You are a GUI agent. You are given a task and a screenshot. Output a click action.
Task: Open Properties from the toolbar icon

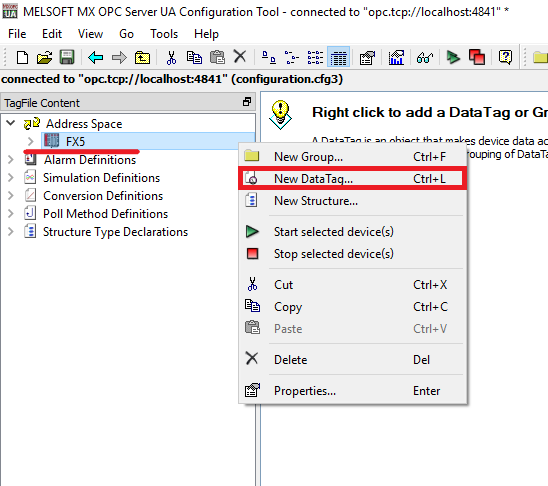click(367, 57)
